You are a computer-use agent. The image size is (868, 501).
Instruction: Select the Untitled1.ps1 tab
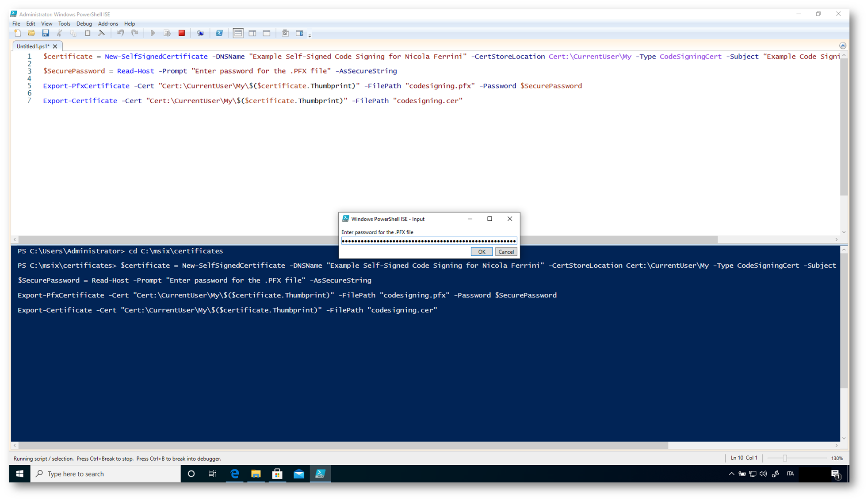coord(33,46)
